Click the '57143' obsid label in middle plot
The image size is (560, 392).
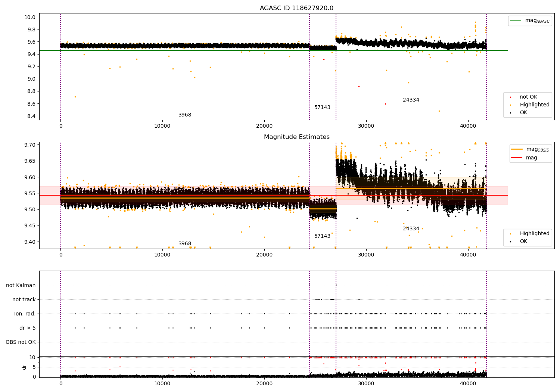pyautogui.click(x=322, y=236)
